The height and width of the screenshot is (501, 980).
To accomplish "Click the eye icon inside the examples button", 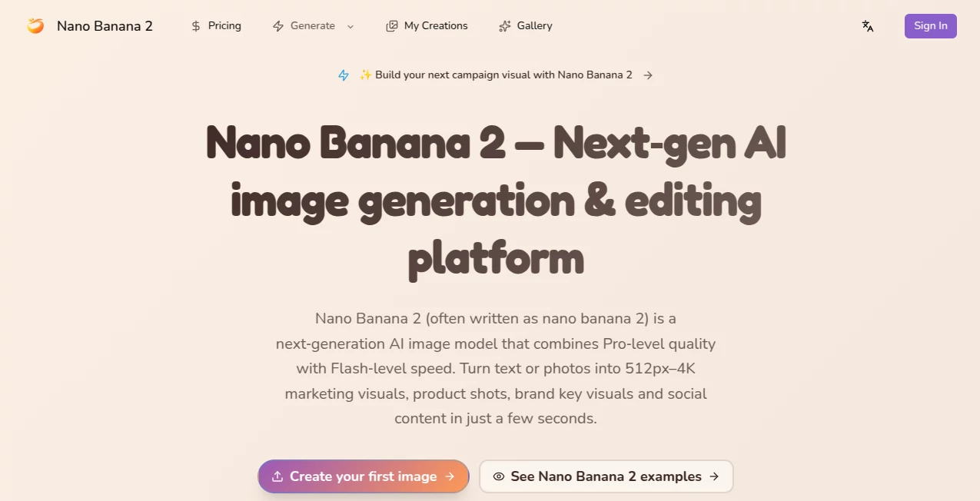I will [500, 476].
